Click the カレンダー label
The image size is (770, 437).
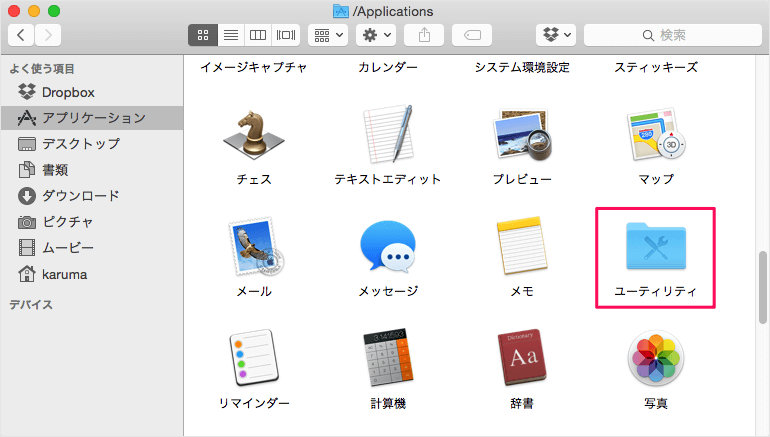388,67
